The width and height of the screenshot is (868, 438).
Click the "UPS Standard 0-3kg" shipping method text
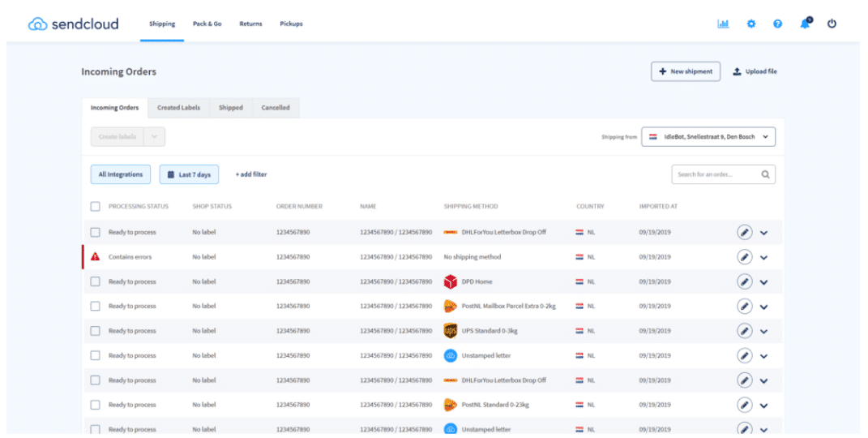pyautogui.click(x=490, y=331)
